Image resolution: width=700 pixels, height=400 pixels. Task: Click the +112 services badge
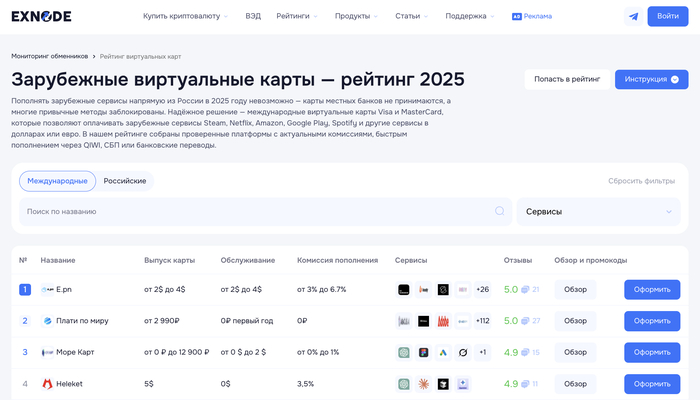pos(482,321)
